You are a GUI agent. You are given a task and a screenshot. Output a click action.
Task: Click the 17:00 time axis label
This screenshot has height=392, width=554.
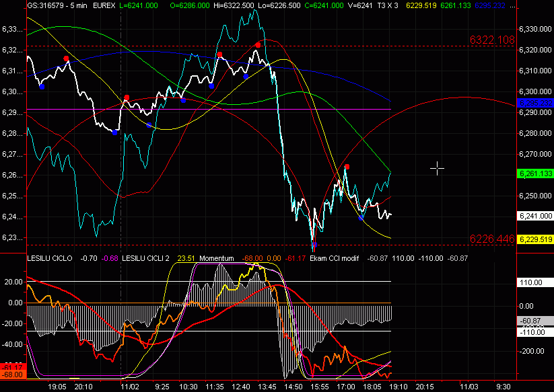click(x=345, y=387)
